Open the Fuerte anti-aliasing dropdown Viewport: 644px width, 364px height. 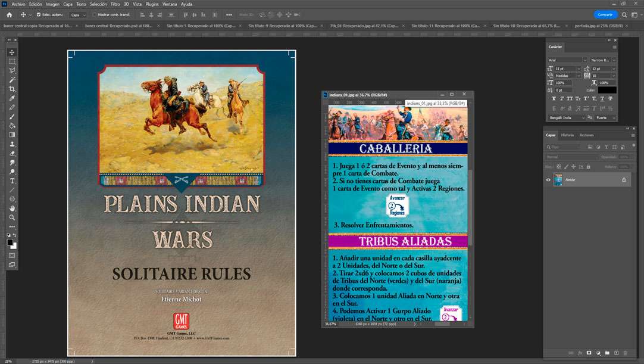pos(606,117)
